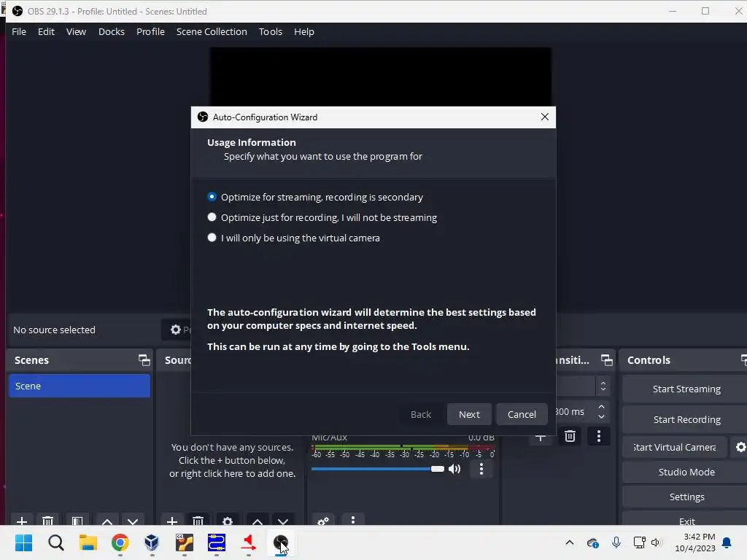
Task: Open the Edit menu
Action: coord(46,32)
